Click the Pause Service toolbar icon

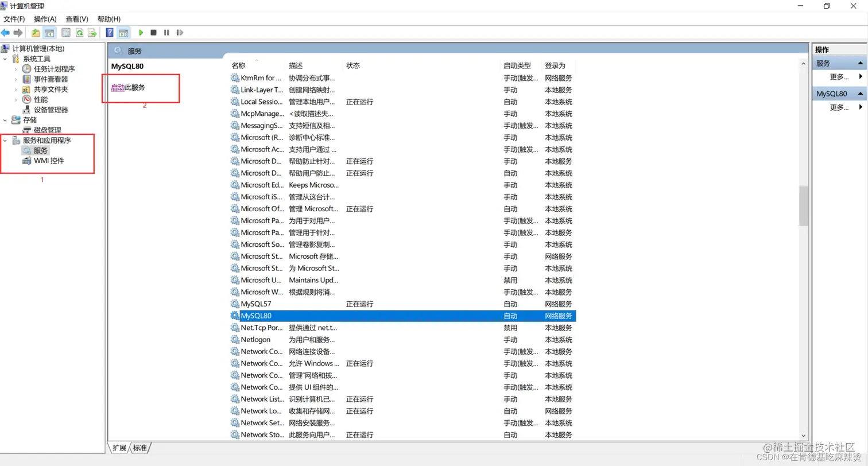point(166,33)
